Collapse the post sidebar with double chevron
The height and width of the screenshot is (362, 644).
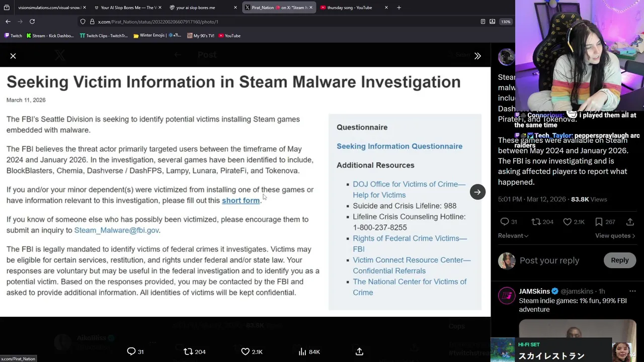pos(477,56)
